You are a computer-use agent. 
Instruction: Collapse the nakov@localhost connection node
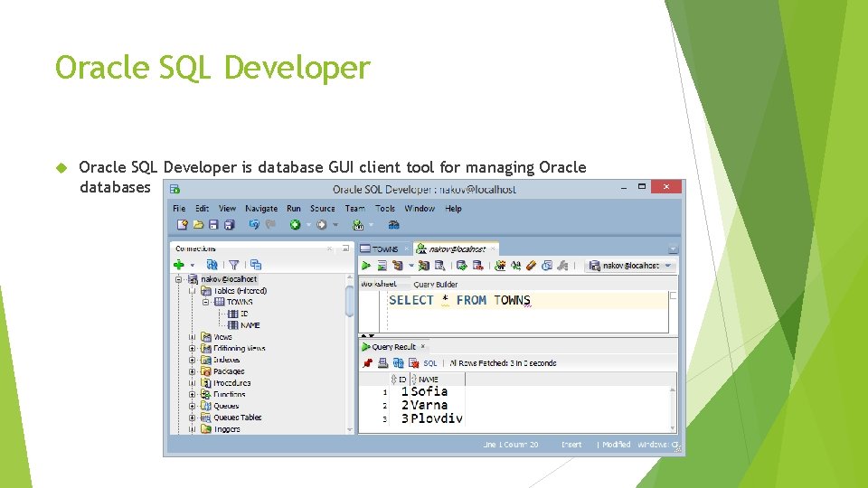tap(179, 279)
